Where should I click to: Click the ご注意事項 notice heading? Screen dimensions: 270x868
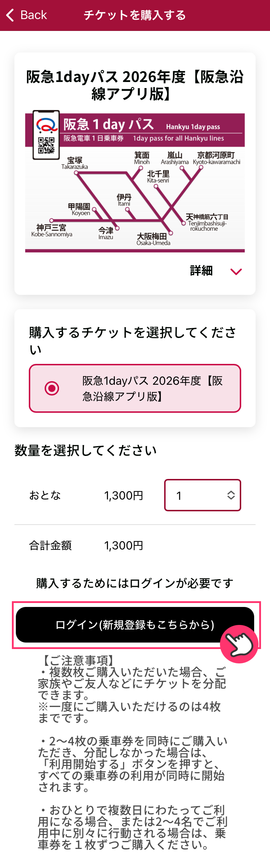(x=78, y=660)
